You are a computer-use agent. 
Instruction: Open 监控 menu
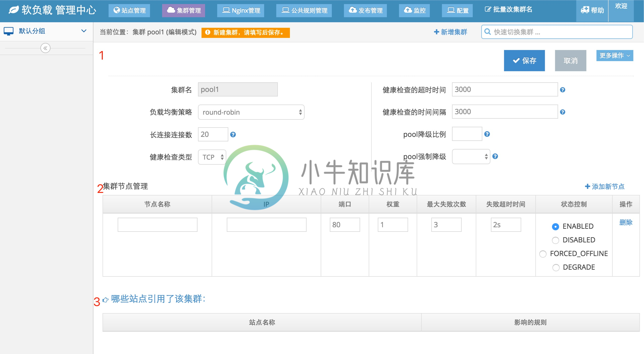pos(414,10)
